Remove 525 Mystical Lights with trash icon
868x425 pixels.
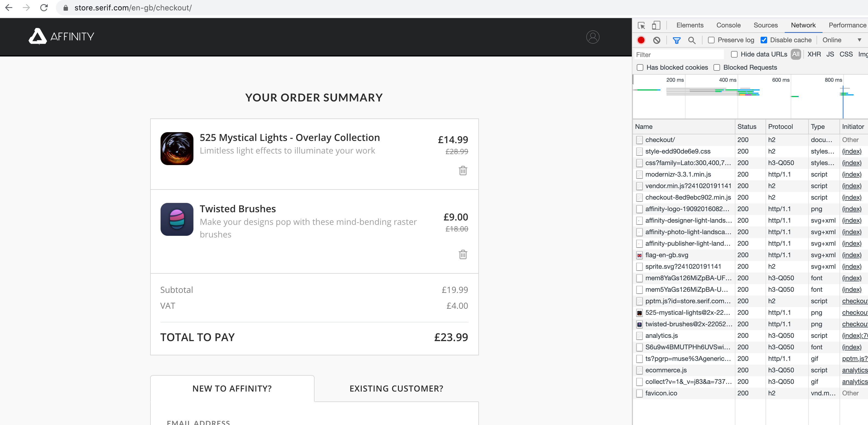(x=463, y=170)
